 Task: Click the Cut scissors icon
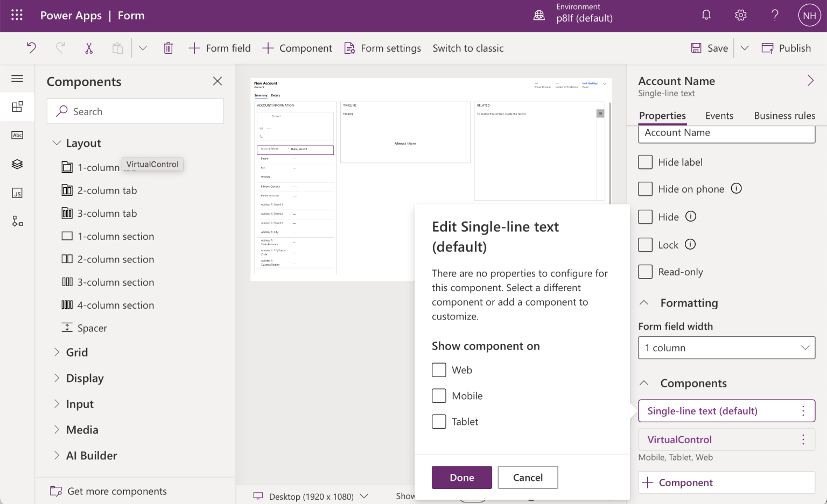click(x=89, y=48)
